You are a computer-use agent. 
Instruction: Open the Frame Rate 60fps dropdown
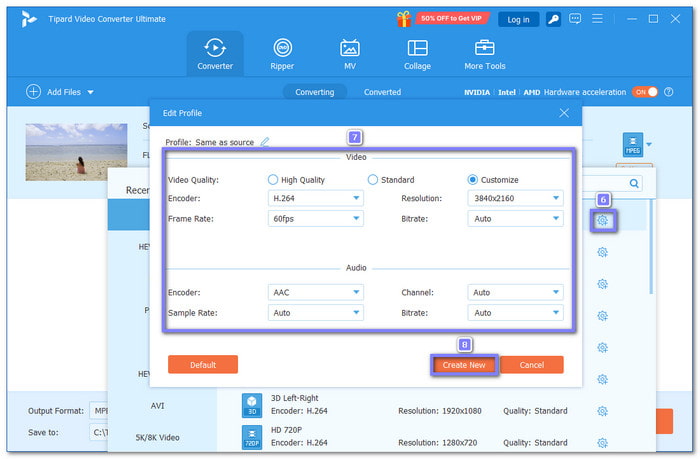pyautogui.click(x=316, y=217)
